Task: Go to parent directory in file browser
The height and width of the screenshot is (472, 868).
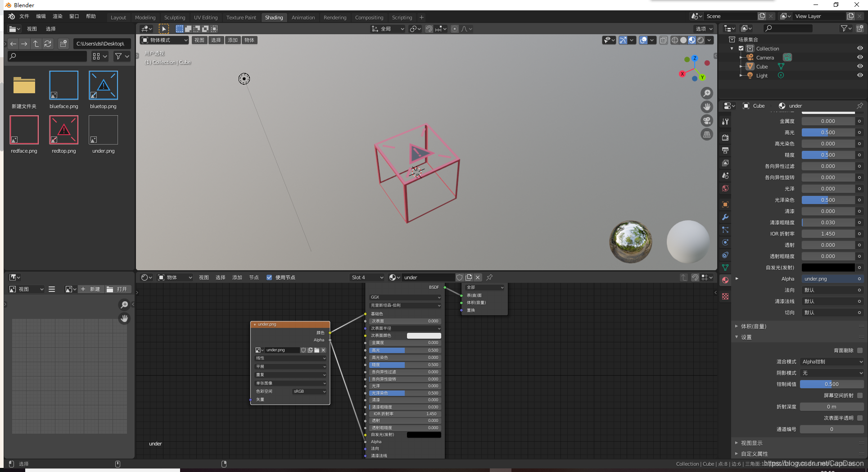Action: click(x=36, y=44)
